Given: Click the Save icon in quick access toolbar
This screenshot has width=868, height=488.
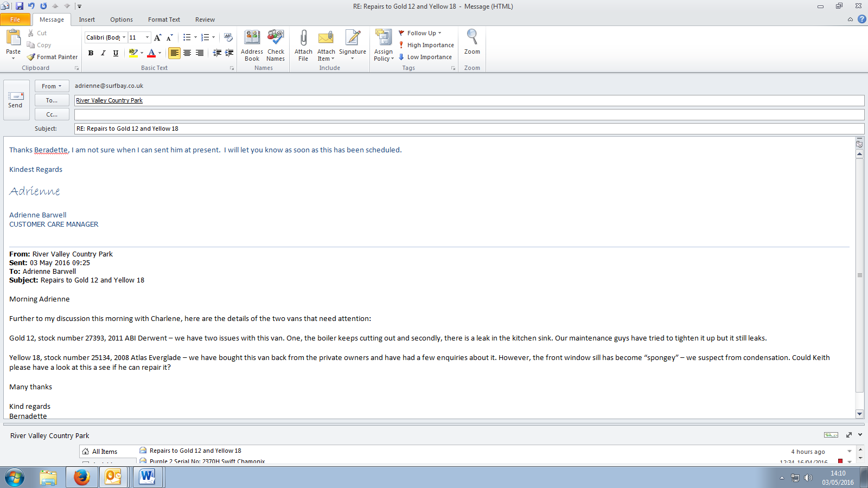Looking at the screenshot, I should (x=20, y=6).
